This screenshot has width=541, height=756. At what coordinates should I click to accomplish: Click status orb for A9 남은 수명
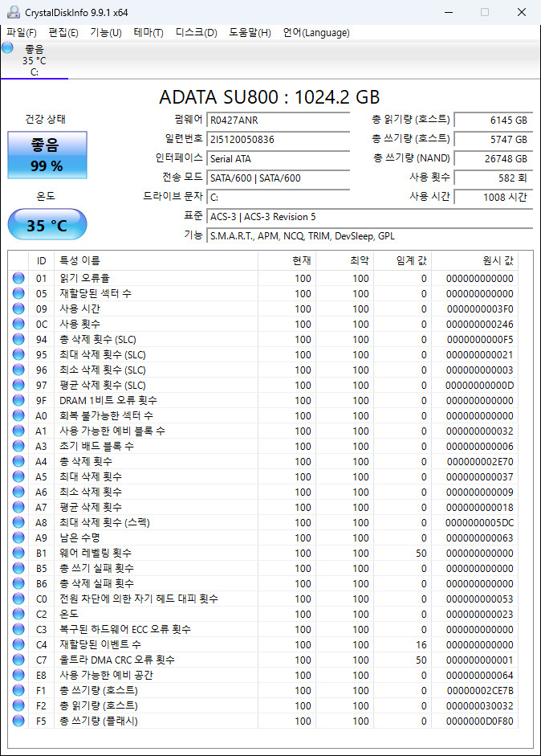click(18, 537)
